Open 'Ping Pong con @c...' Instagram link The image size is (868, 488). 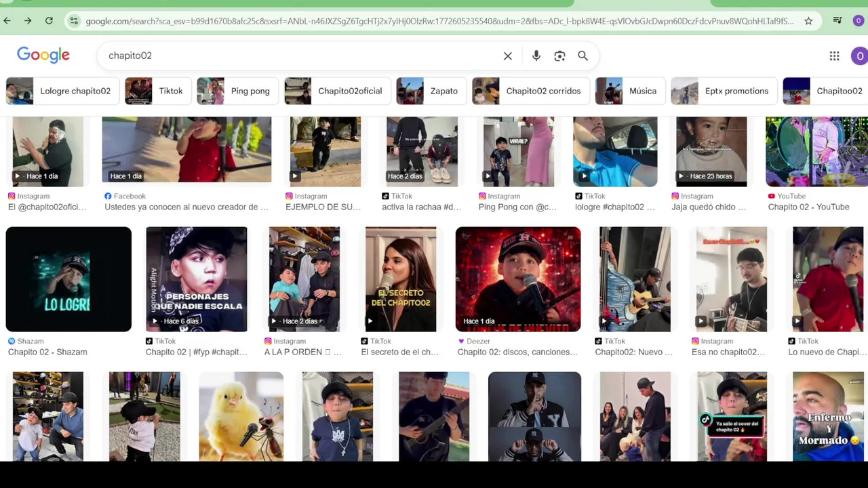[x=517, y=207]
